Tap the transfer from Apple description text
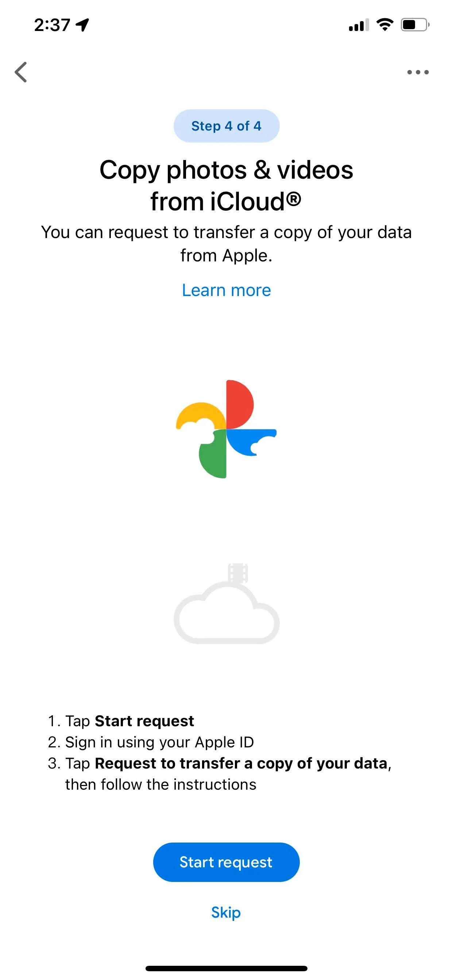The image size is (453, 980). coord(226,244)
